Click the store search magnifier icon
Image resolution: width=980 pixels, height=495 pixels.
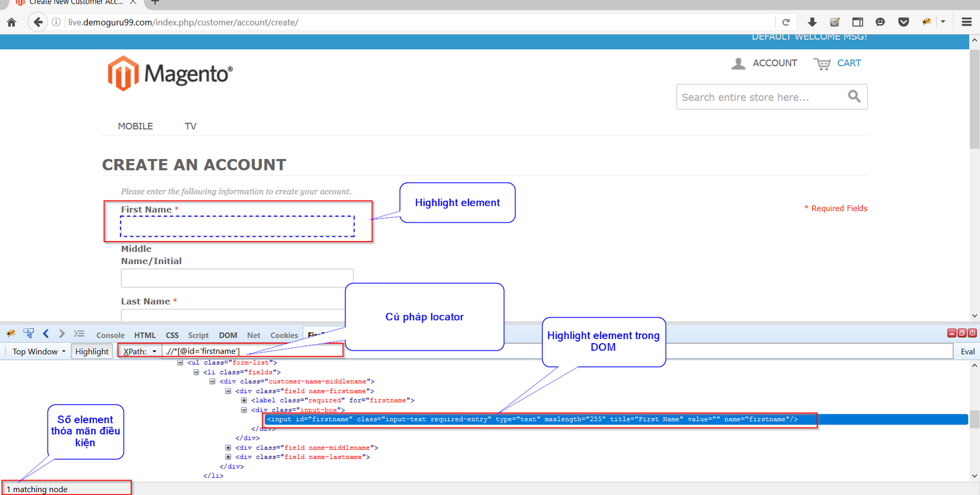click(854, 96)
